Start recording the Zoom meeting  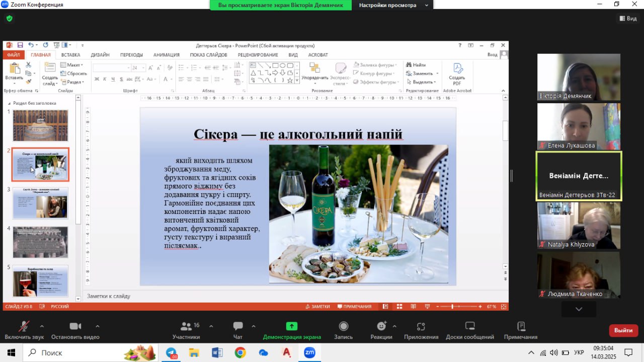[344, 330]
